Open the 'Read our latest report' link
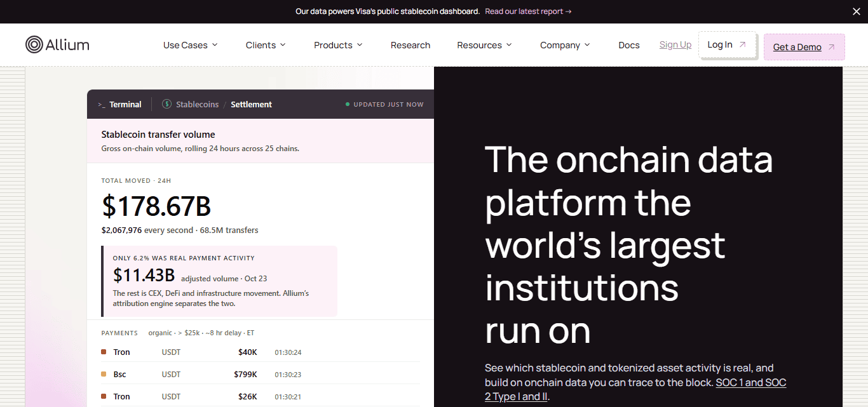868x407 pixels. pyautogui.click(x=528, y=11)
